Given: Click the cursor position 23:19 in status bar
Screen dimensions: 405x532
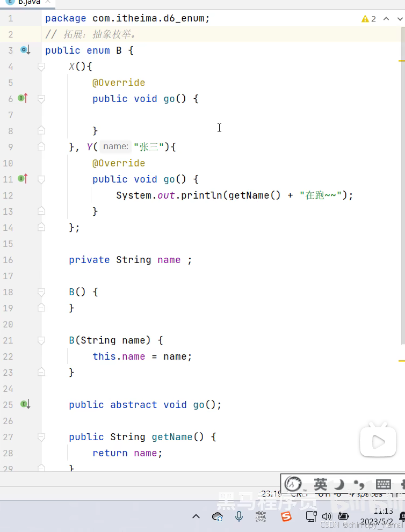Looking at the screenshot, I should (x=272, y=494).
